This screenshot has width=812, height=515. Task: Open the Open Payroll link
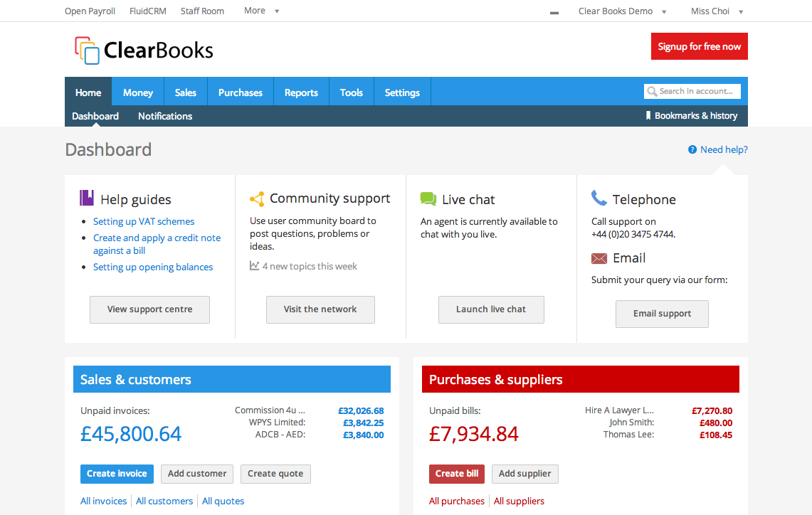tap(90, 11)
